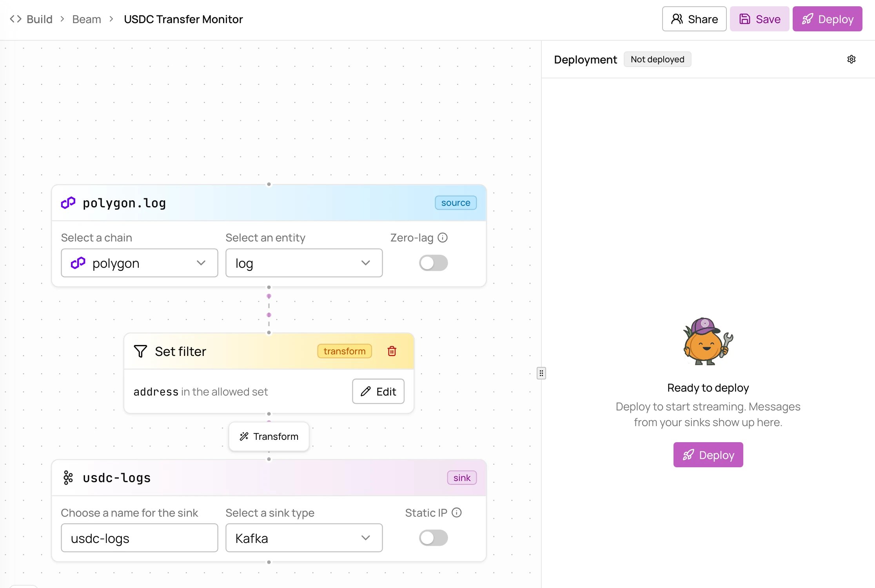Click the transform tag on Set filter
875x588 pixels.
click(x=345, y=351)
